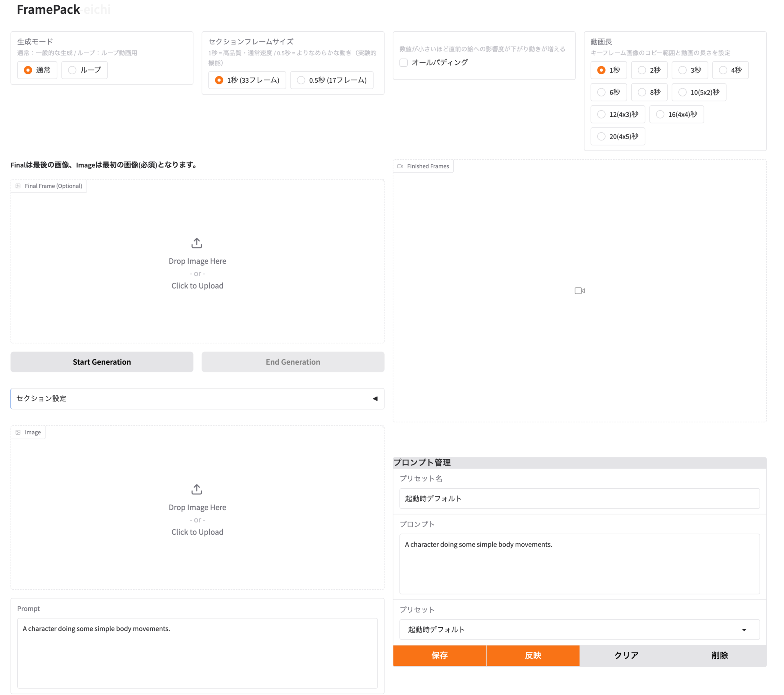
Task: Choose 0.5秒 (17フレーム) section frame size
Action: pyautogui.click(x=301, y=80)
